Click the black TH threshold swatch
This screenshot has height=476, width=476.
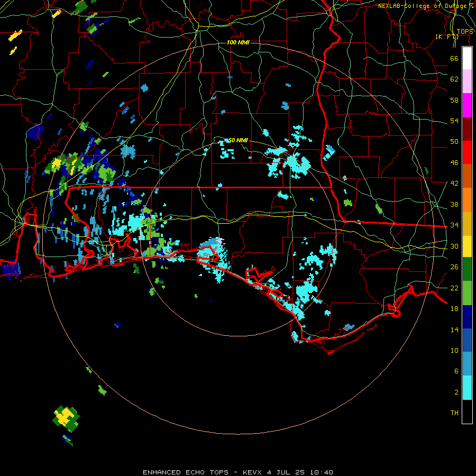point(467,411)
